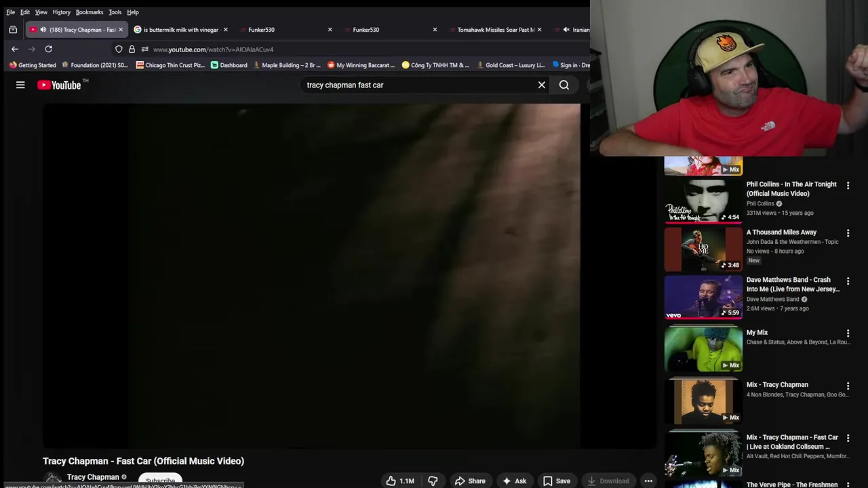Open options for Fast Car Live at Oakland mix
Screen dimensions: 868x488
coord(848,439)
